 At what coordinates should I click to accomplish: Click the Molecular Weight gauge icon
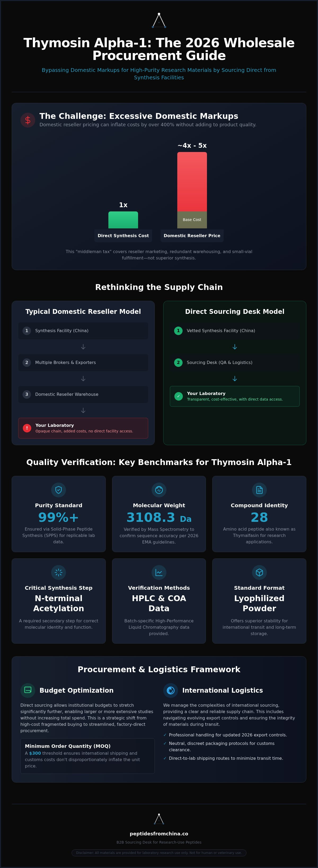tap(159, 490)
